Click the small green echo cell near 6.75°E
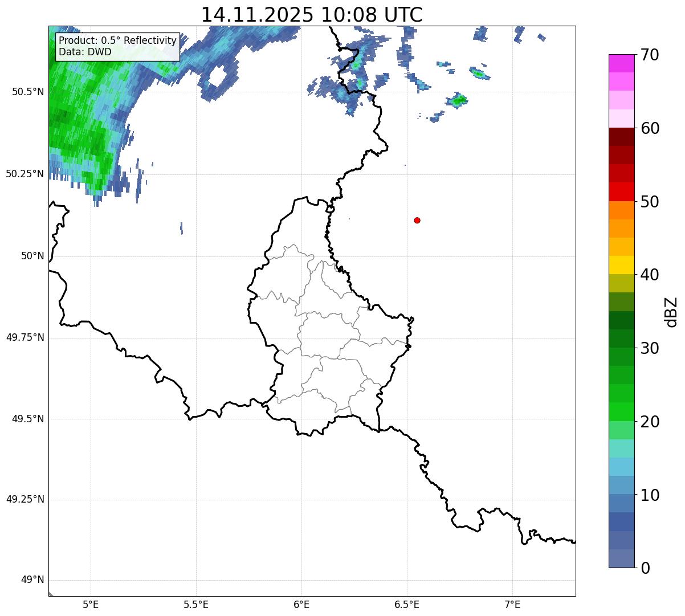 (456, 101)
